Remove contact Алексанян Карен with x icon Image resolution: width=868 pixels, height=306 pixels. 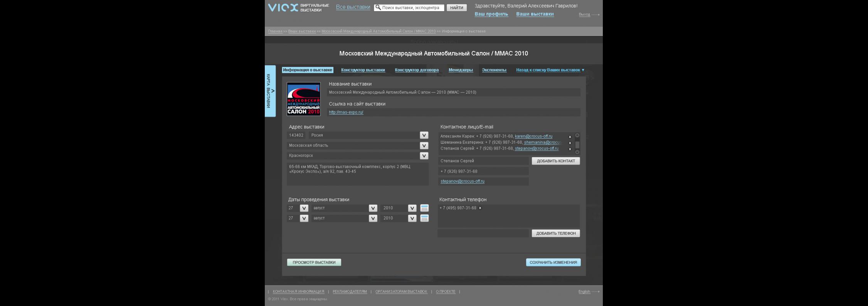coord(570,137)
